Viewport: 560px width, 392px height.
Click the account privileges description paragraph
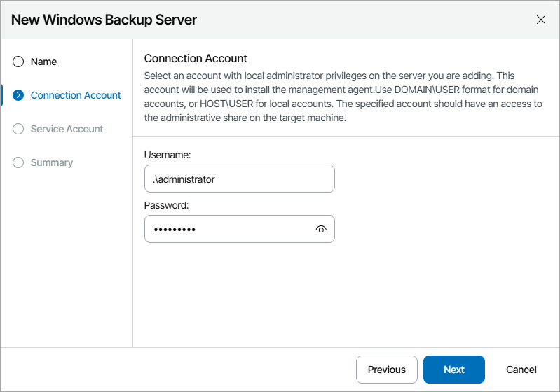tap(343, 97)
